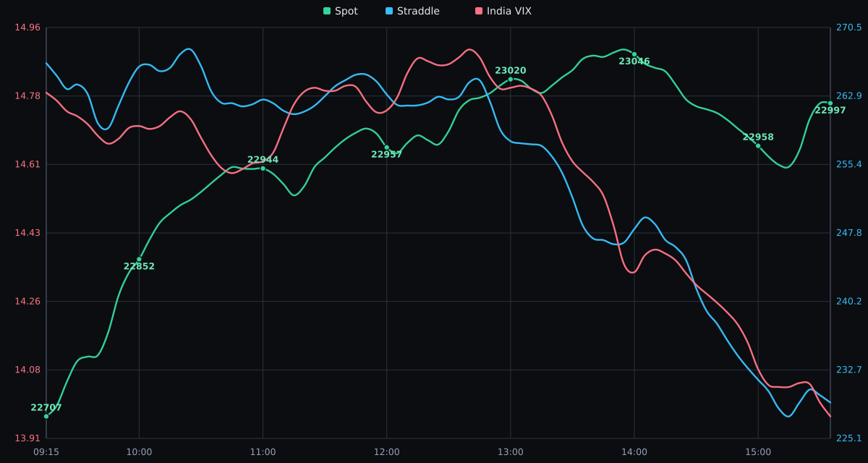Viewport: 868px width, 463px height.
Task: Click the 14.08 VIX axis value
Action: pyautogui.click(x=27, y=370)
